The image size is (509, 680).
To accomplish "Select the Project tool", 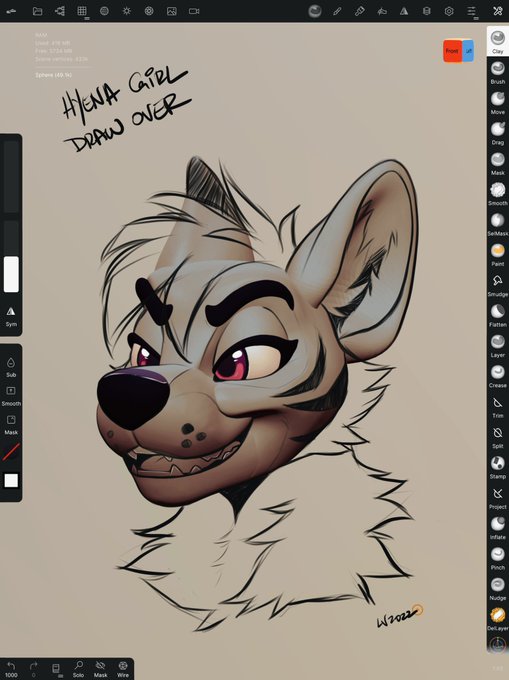I will point(498,497).
